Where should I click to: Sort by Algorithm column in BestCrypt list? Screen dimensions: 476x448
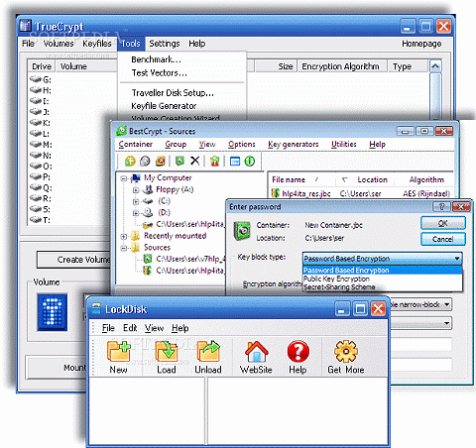coord(426,180)
